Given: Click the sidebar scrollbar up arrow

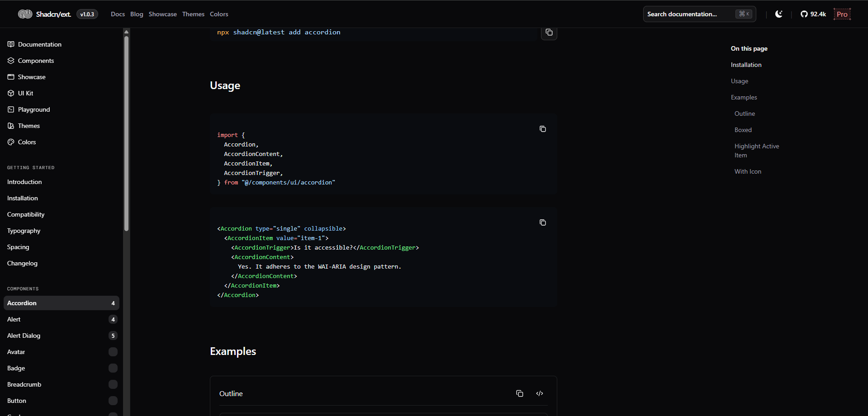Looking at the screenshot, I should [x=127, y=32].
